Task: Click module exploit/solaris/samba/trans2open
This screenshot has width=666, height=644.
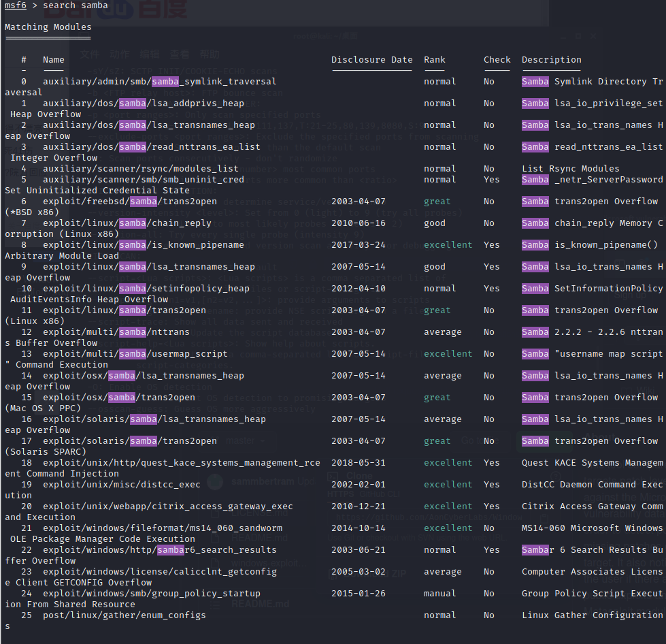Action: point(129,441)
